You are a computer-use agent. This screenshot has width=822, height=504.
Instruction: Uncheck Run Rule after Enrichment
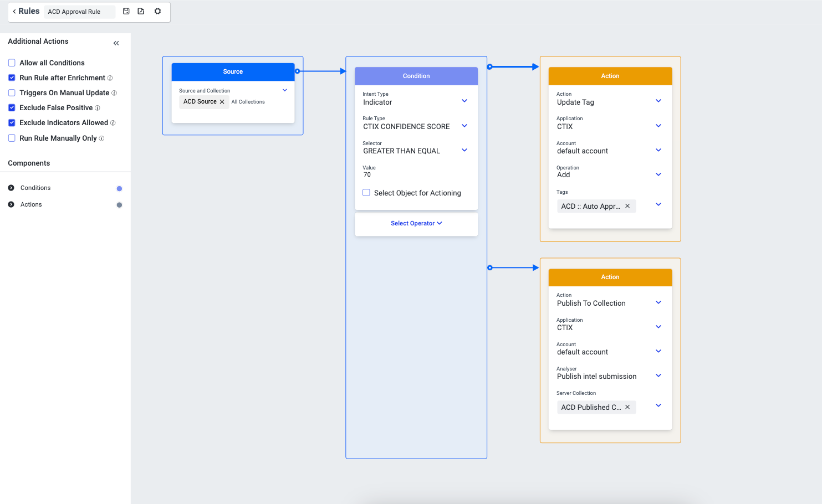[12, 78]
